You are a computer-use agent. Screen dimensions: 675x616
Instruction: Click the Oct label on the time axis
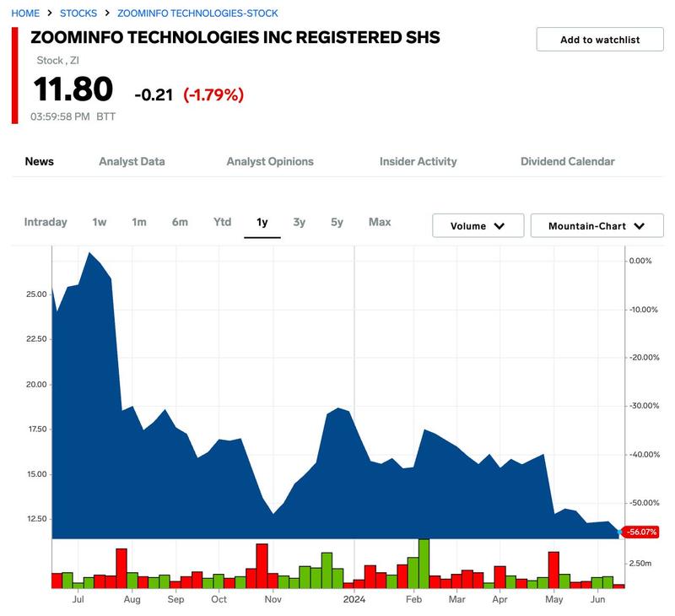(219, 599)
